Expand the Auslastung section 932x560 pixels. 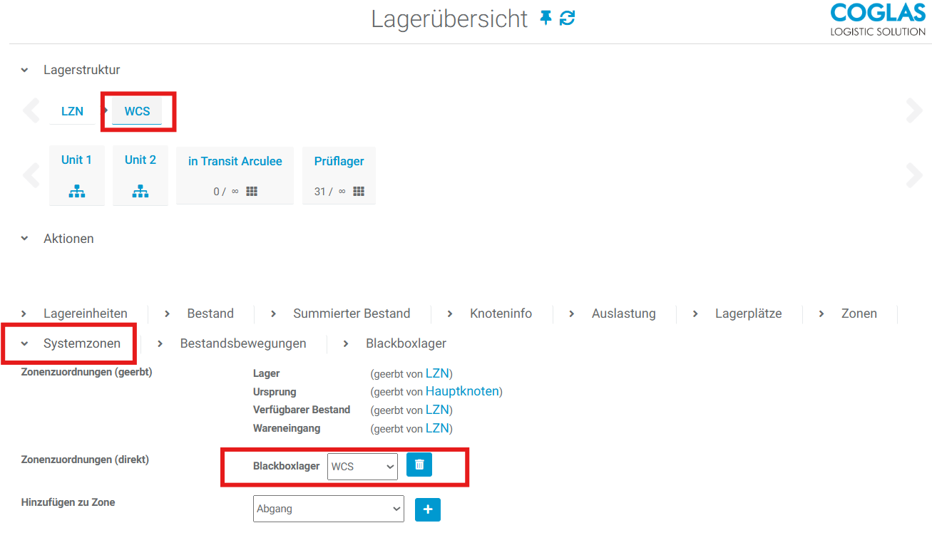point(623,313)
